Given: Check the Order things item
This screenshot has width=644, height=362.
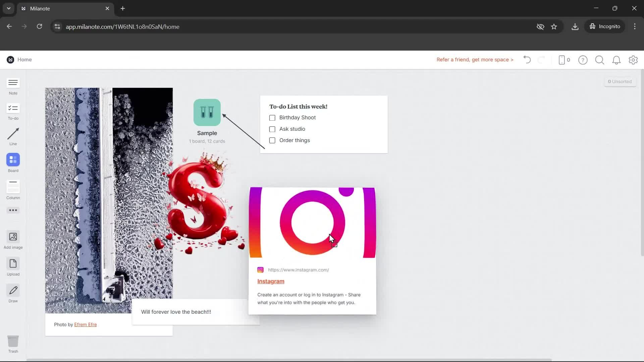Looking at the screenshot, I should [x=272, y=140].
